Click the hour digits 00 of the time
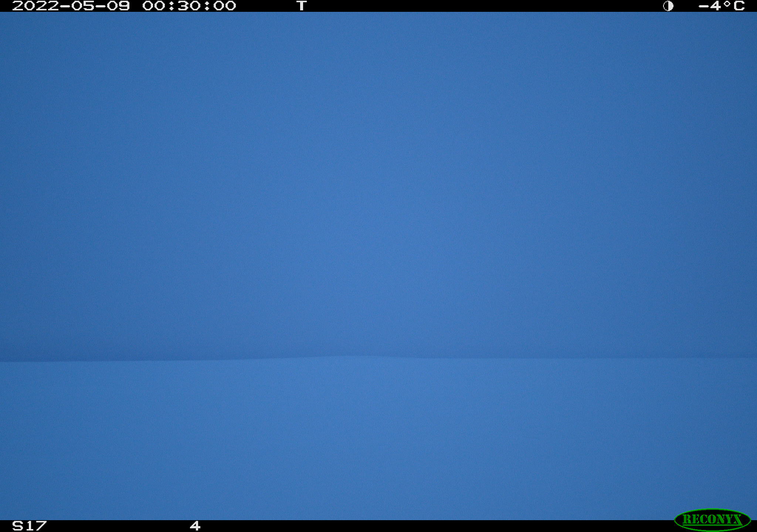757x532 pixels. click(153, 6)
